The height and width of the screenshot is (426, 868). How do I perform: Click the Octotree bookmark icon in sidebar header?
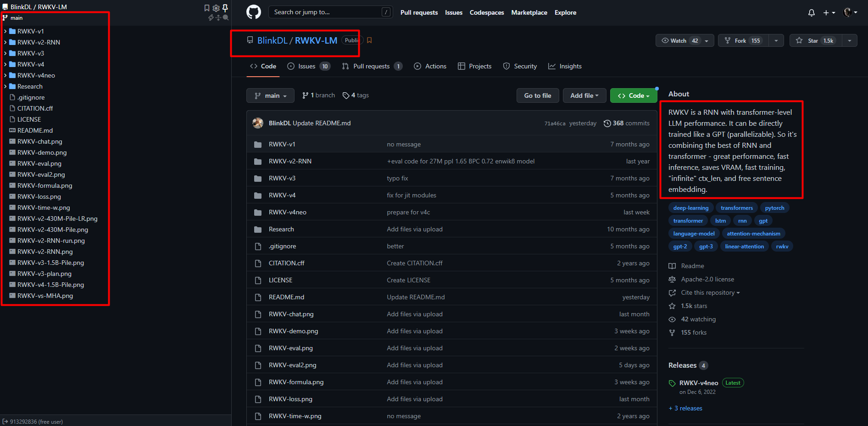[x=207, y=8]
